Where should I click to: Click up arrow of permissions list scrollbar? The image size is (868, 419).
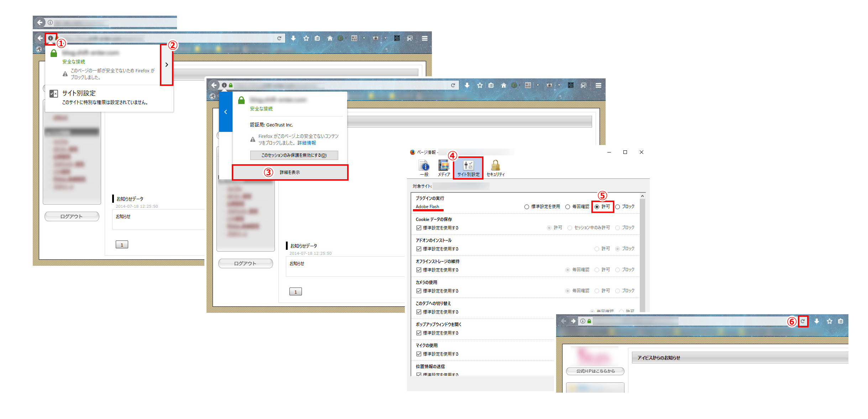[642, 196]
